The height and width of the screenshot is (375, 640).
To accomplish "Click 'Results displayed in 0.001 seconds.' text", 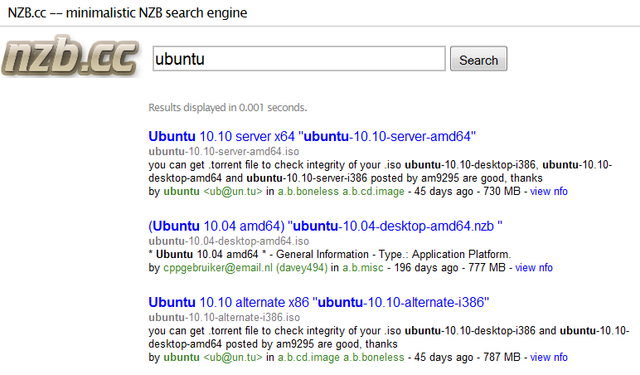I will coord(228,108).
